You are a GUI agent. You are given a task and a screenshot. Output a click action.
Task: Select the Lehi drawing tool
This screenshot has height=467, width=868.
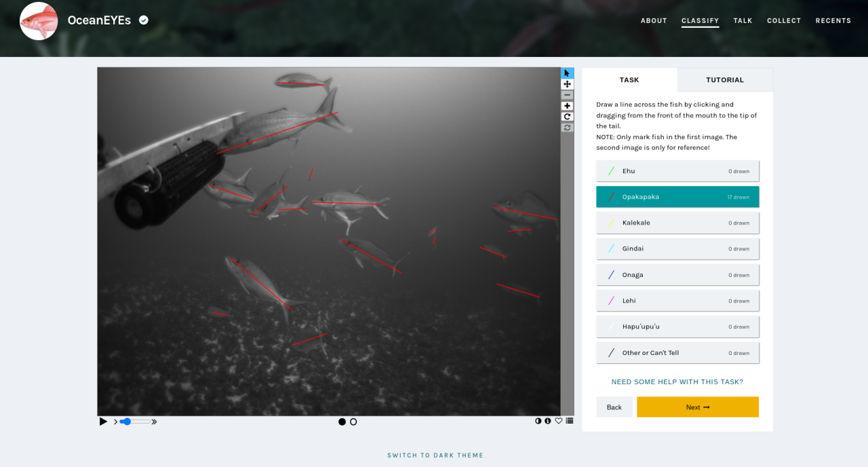point(677,301)
